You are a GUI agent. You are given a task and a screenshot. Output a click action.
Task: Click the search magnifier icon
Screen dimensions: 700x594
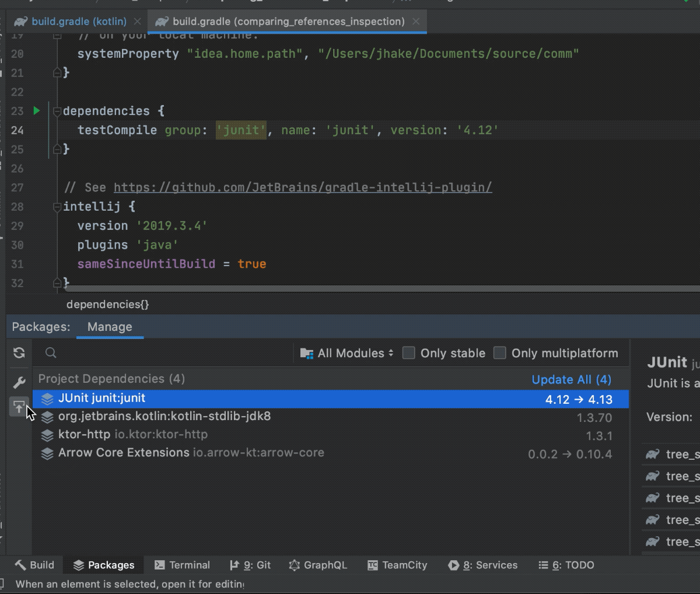(x=51, y=352)
